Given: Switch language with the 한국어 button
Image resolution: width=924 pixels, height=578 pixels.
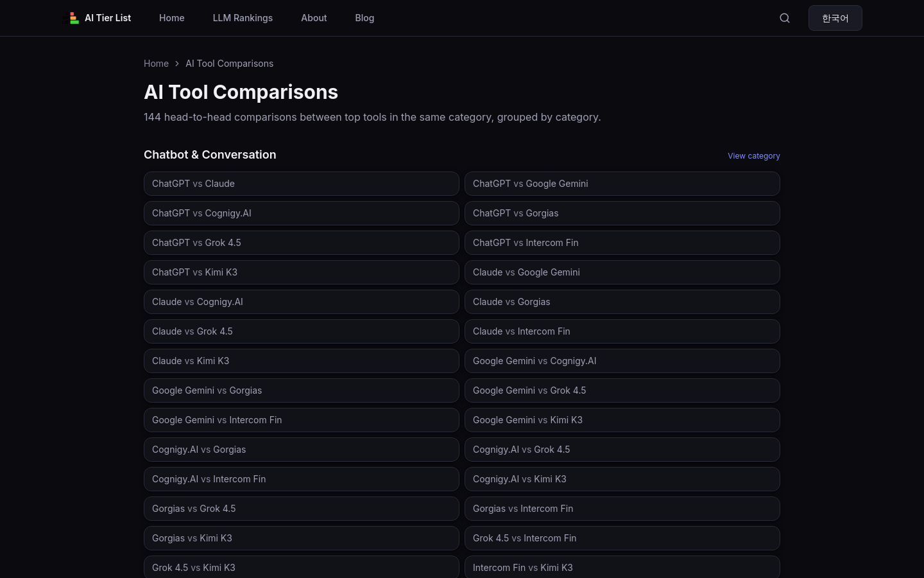Looking at the screenshot, I should tap(835, 18).
